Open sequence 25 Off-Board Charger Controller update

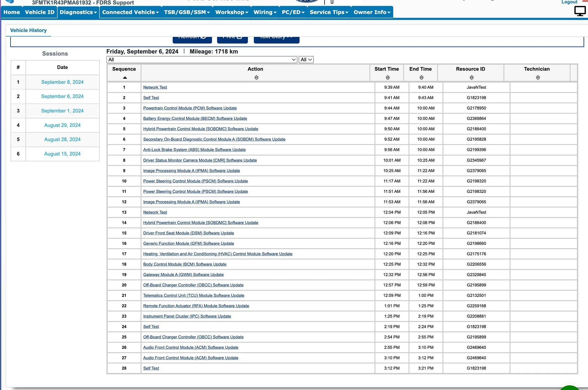point(193,337)
